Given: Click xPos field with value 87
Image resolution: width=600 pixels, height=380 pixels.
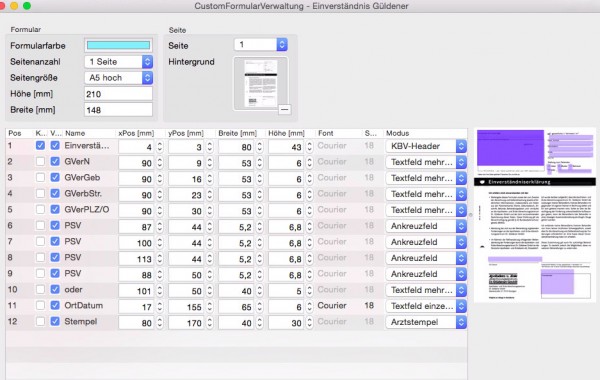Looking at the screenshot, I should click(x=136, y=227).
